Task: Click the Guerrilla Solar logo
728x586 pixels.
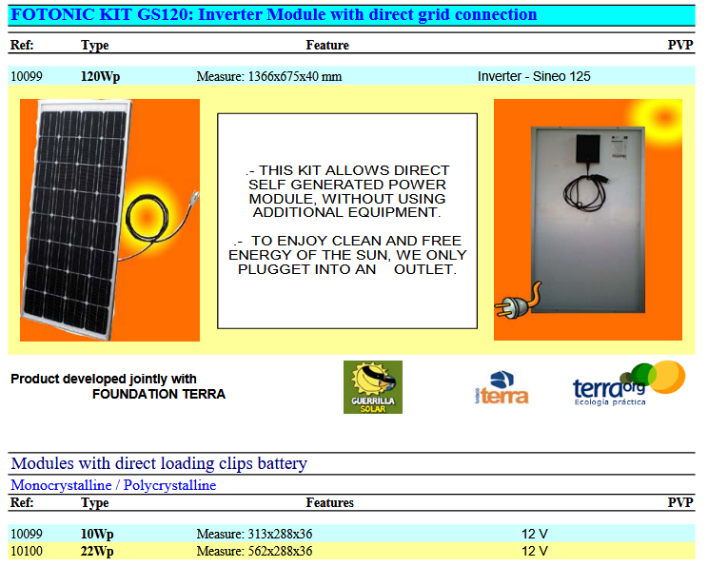Action: [x=372, y=387]
